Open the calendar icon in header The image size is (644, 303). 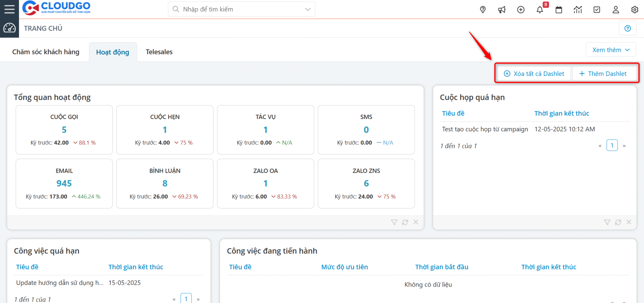coord(559,10)
